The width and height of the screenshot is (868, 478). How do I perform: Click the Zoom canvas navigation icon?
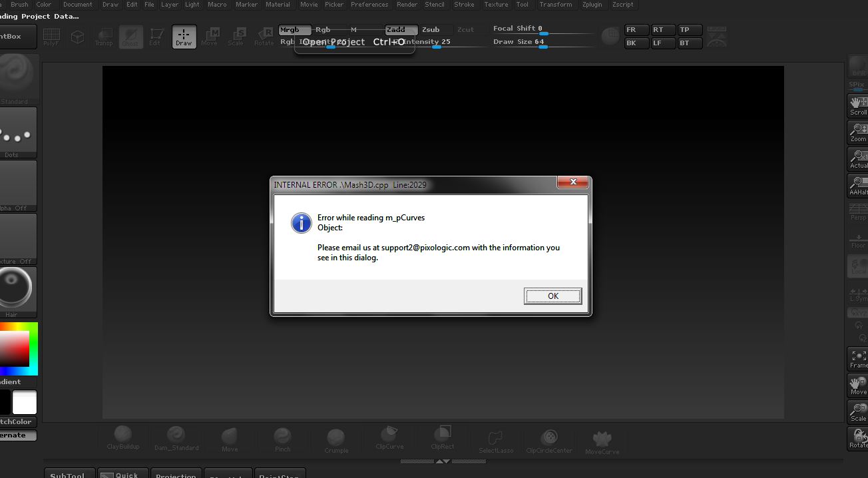858,132
